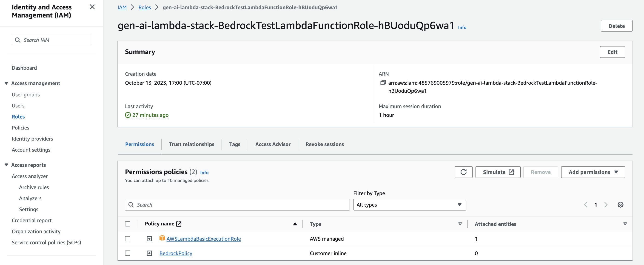Screen dimensions: 644x265
Task: Select the AWSLambdaBasicExecutionRole checkbox
Action: click(128, 239)
